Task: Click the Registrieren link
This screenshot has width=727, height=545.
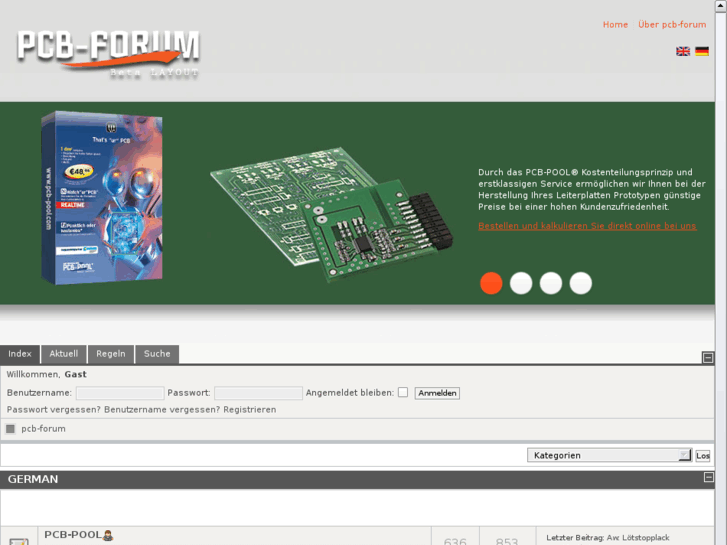Action: [x=250, y=410]
